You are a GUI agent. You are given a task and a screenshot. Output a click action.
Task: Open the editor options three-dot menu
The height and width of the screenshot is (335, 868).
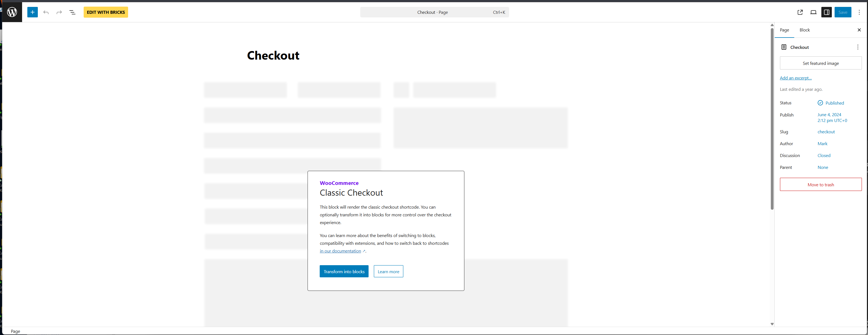pyautogui.click(x=859, y=12)
